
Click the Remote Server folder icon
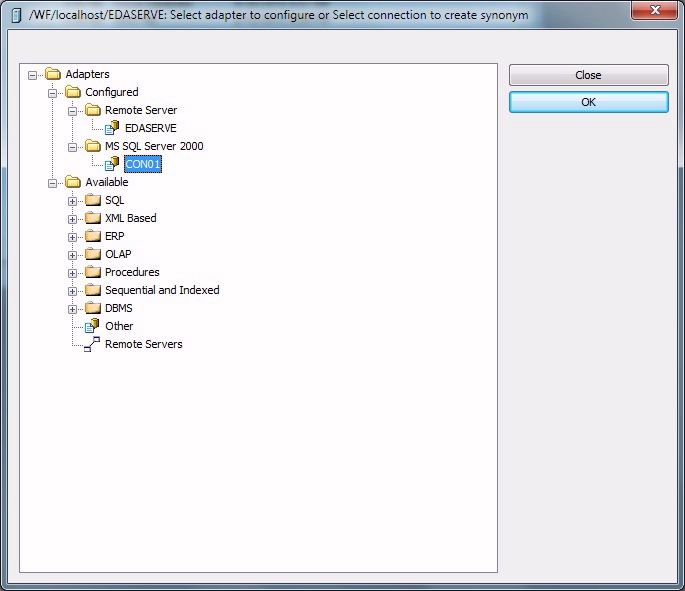click(93, 110)
